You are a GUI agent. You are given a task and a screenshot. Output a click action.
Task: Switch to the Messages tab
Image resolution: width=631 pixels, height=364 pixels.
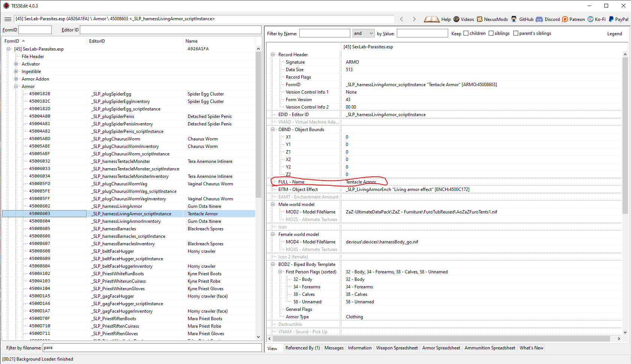click(334, 348)
